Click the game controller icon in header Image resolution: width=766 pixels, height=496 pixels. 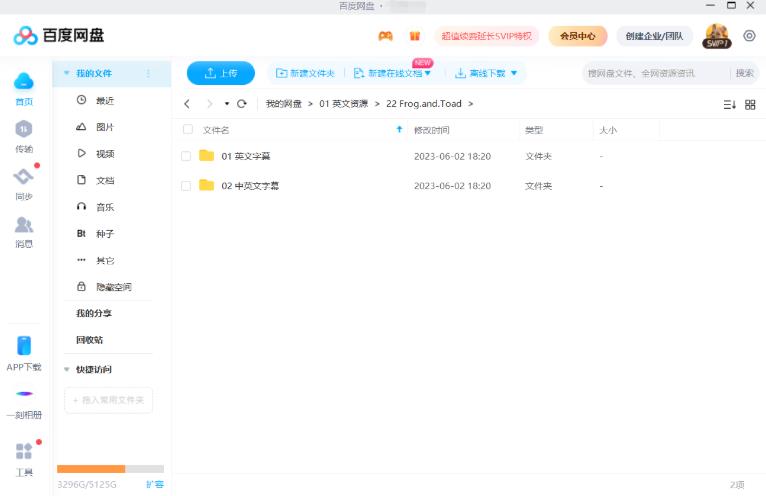(385, 36)
